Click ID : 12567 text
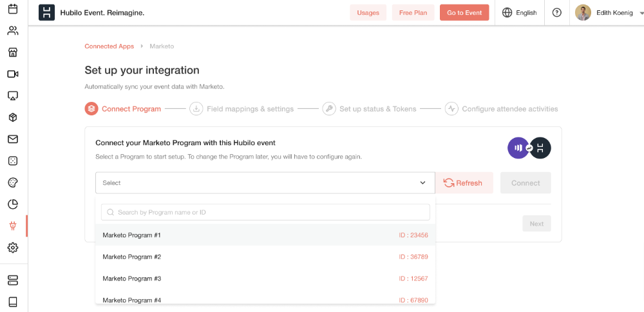644x312 pixels. 413,278
